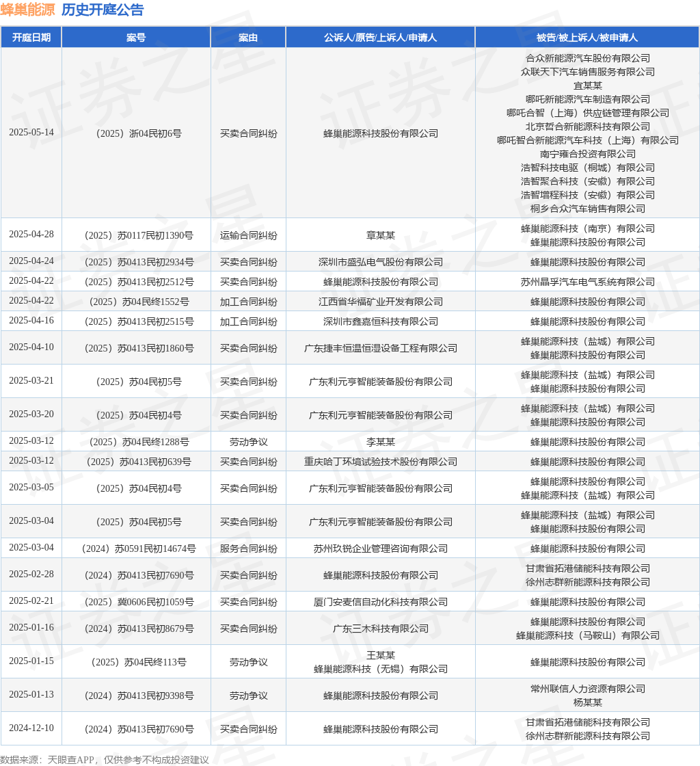Click plaintiff 广东三木科技有限公司
The height and width of the screenshot is (766, 700).
pos(381,629)
